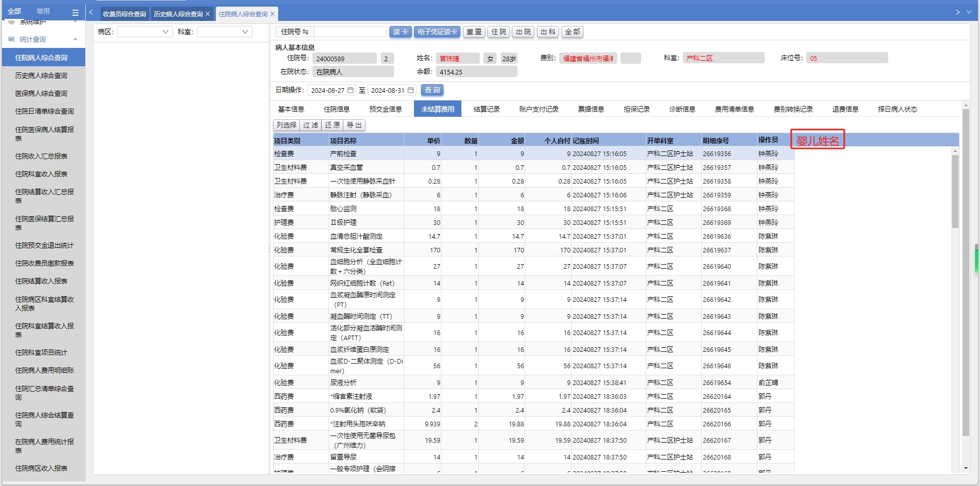The image size is (980, 486).
Task: Close the 历史病人综合查询 tab
Action: tap(208, 14)
